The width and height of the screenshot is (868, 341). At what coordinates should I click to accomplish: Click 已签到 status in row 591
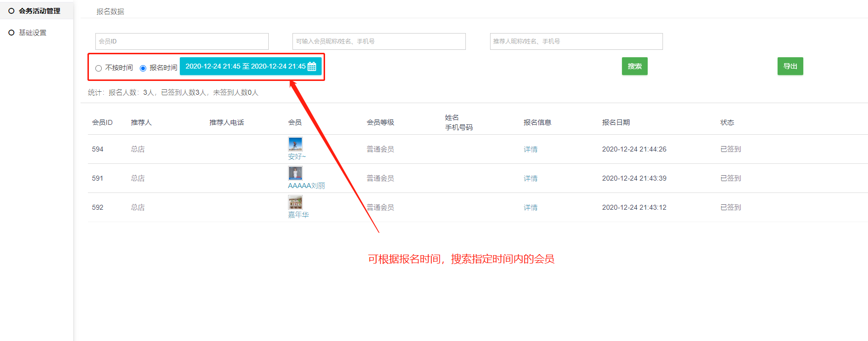731,178
